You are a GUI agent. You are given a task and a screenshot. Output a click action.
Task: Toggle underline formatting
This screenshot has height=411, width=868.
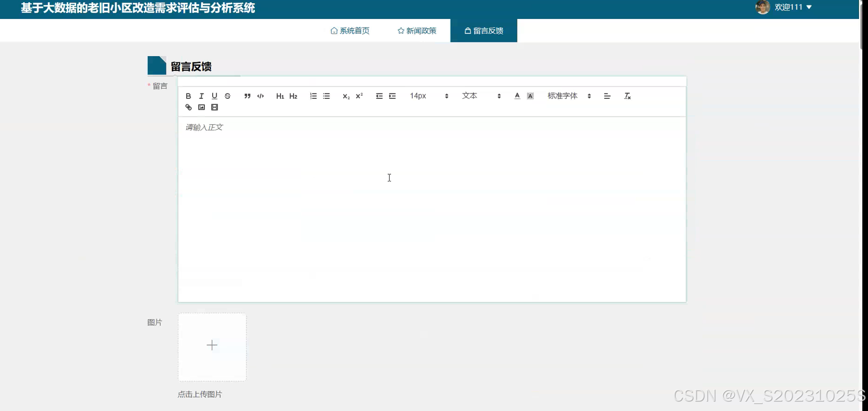click(x=214, y=96)
